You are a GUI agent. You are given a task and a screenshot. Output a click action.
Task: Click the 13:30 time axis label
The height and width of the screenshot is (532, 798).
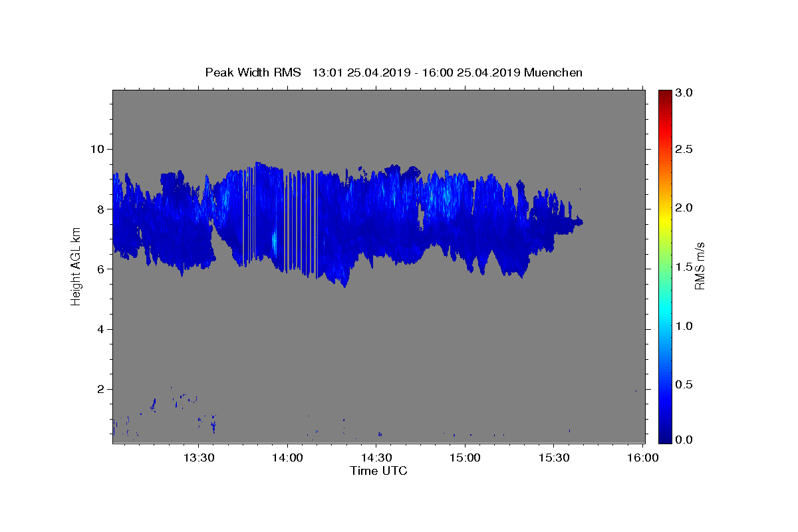pos(198,458)
